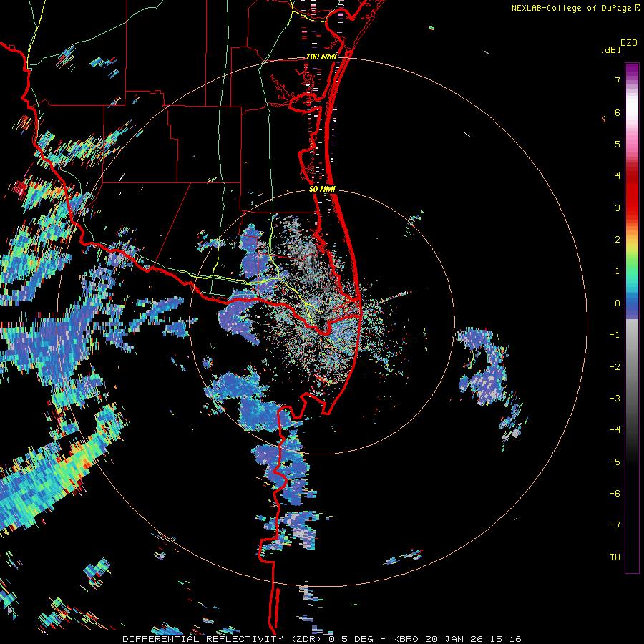Click the 7 value on the color scale
This screenshot has height=644, width=644.
point(618,80)
